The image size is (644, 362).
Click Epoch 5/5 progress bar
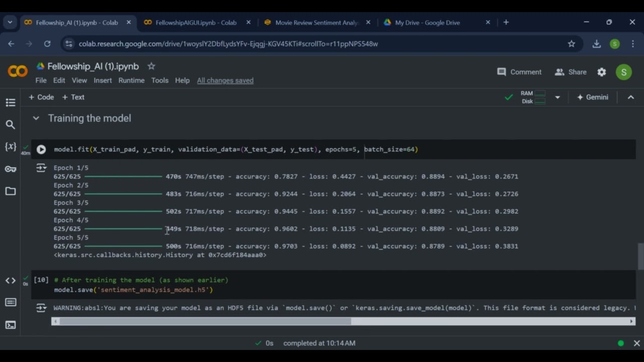pos(123,246)
